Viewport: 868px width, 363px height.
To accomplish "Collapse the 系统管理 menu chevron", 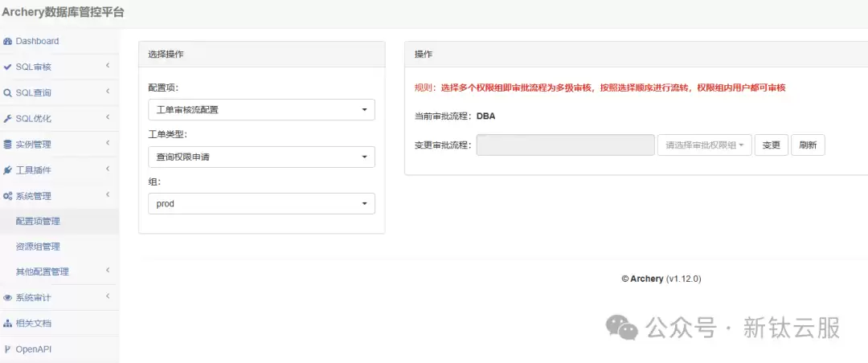I will click(x=108, y=194).
